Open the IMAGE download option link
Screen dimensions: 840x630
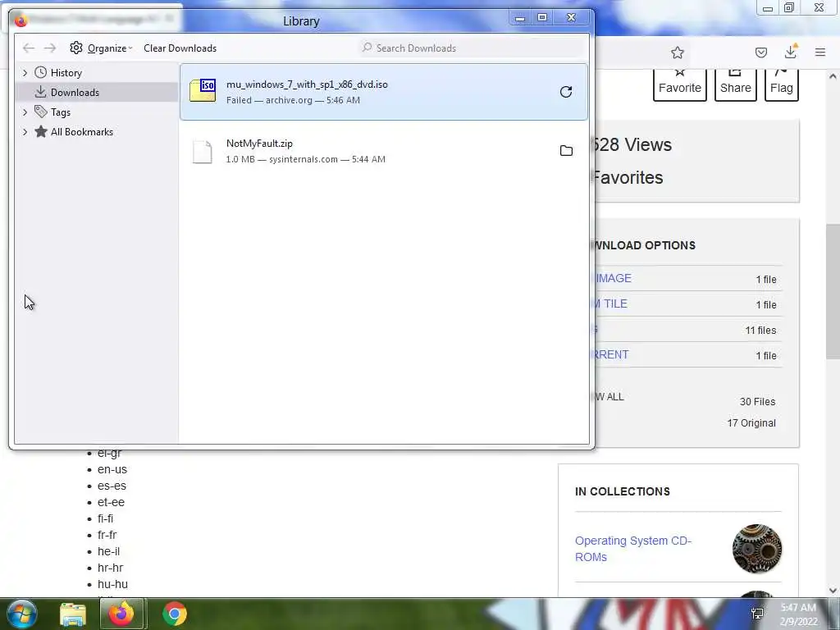pyautogui.click(x=614, y=279)
